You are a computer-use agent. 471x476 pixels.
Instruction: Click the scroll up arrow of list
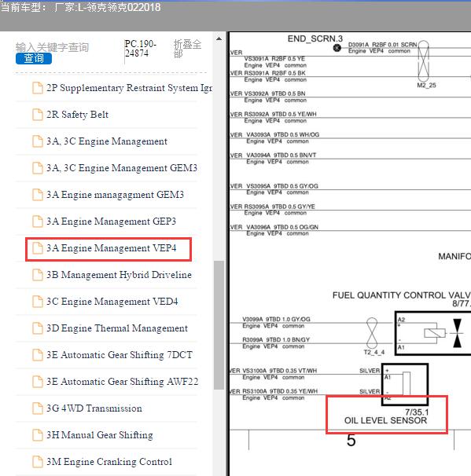tap(219, 38)
